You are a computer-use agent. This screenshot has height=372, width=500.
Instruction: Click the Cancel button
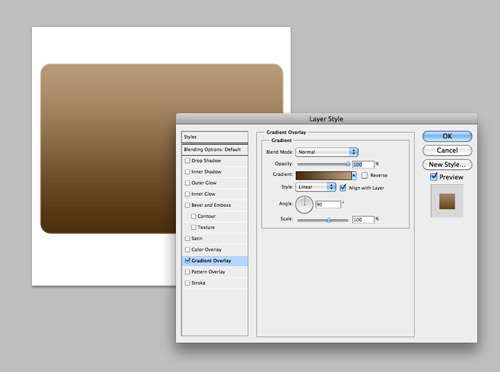tap(447, 150)
